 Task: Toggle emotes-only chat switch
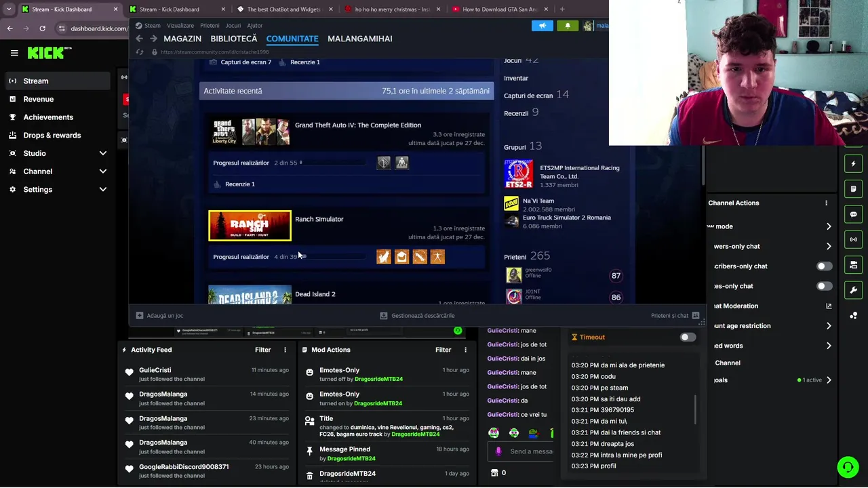[x=825, y=286]
